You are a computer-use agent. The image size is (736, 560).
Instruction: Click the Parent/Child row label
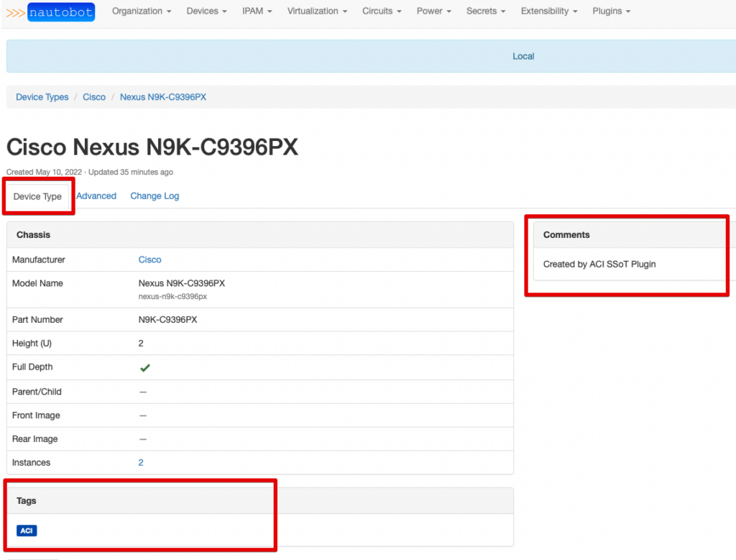tap(37, 392)
